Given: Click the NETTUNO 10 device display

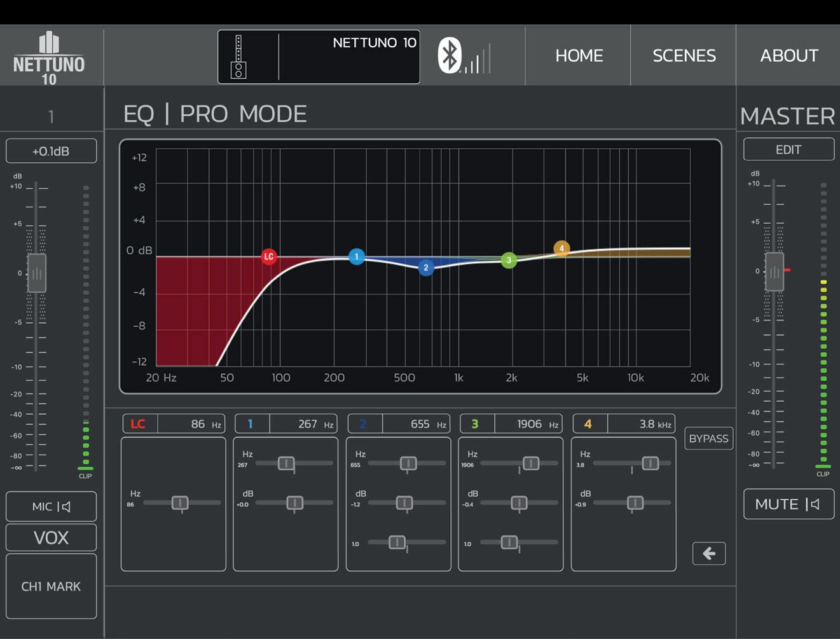Looking at the screenshot, I should 319,57.
